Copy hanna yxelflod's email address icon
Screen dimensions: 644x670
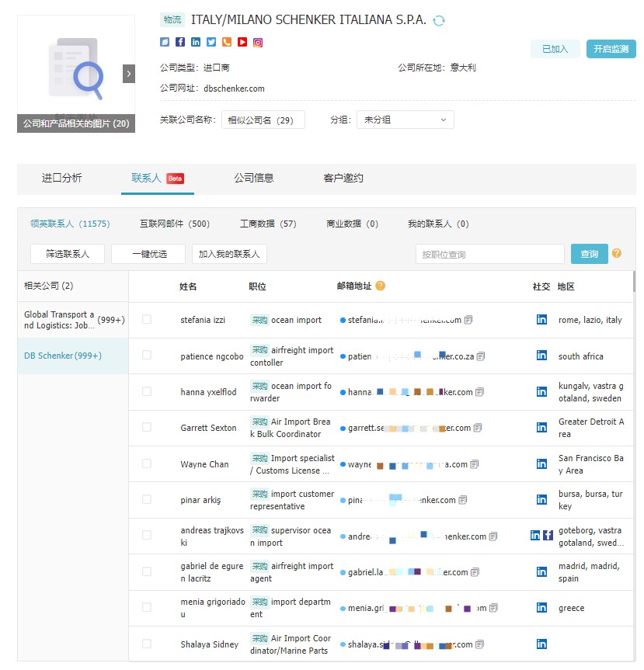[480, 392]
